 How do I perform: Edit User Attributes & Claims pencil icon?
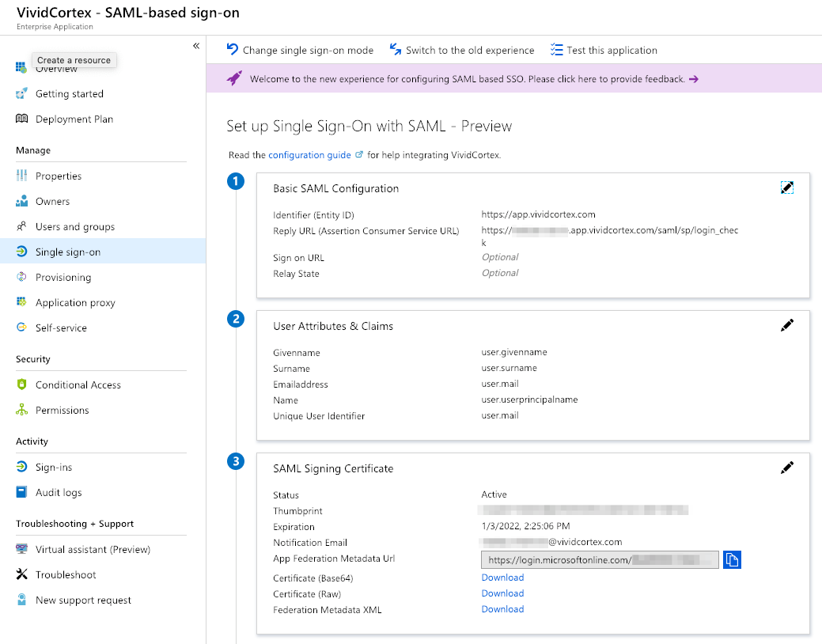click(787, 325)
